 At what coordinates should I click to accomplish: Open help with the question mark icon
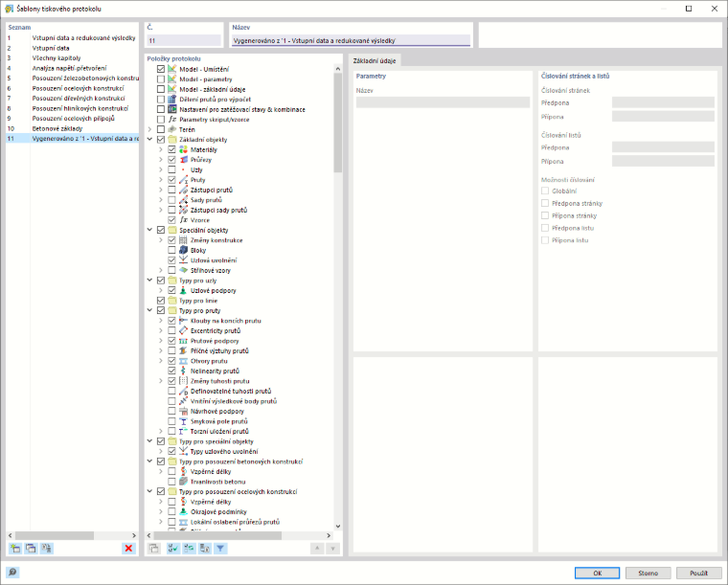click(x=12, y=572)
